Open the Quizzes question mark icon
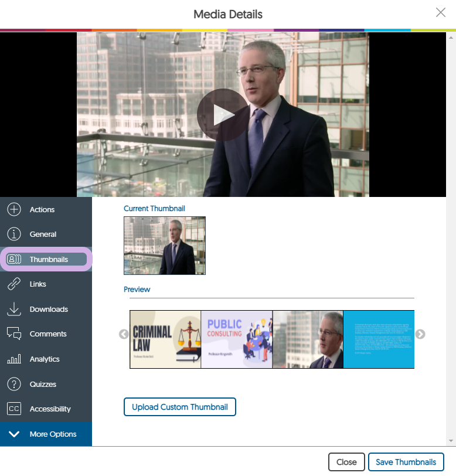Image resolution: width=456 pixels, height=476 pixels. [x=14, y=384]
